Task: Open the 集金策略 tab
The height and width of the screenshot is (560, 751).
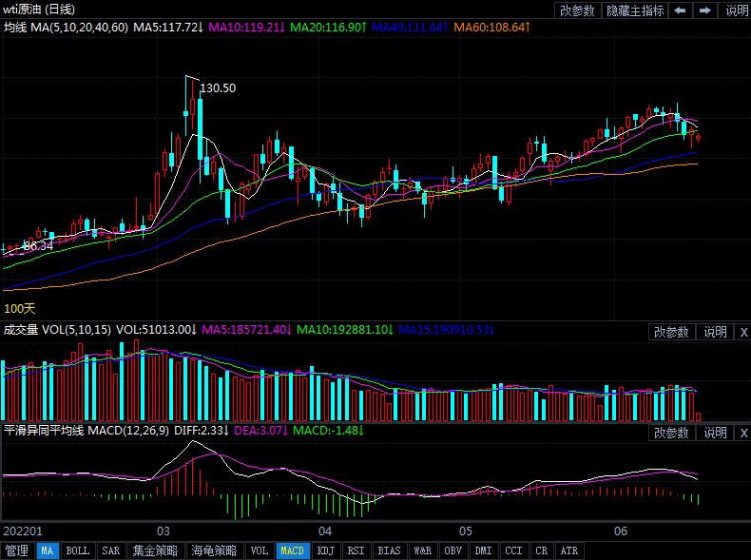Action: (154, 550)
